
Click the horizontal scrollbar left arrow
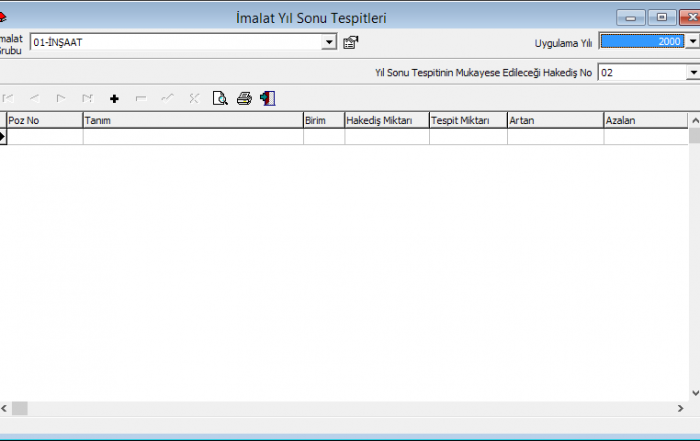click(5, 408)
